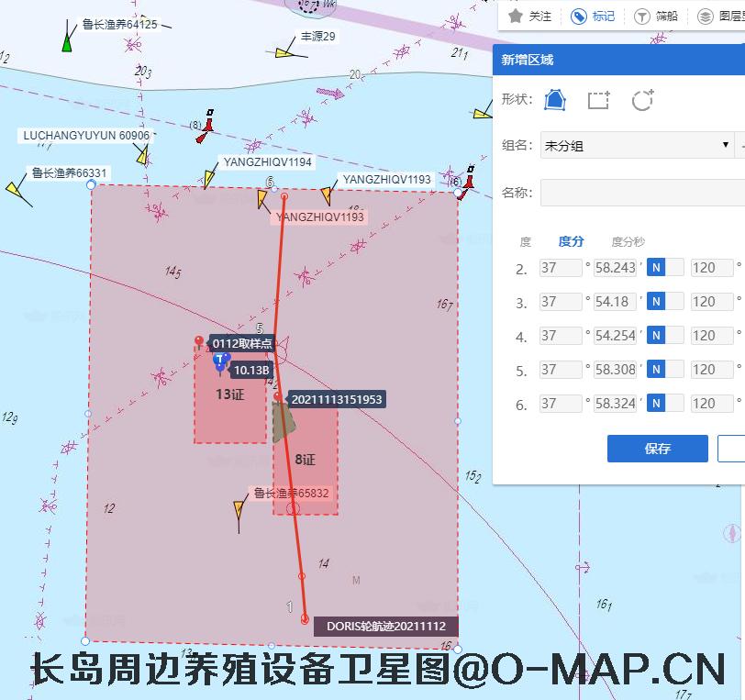This screenshot has height=700, width=745.
Task: Select the 度分 coordinate format tab
Action: click(x=571, y=242)
